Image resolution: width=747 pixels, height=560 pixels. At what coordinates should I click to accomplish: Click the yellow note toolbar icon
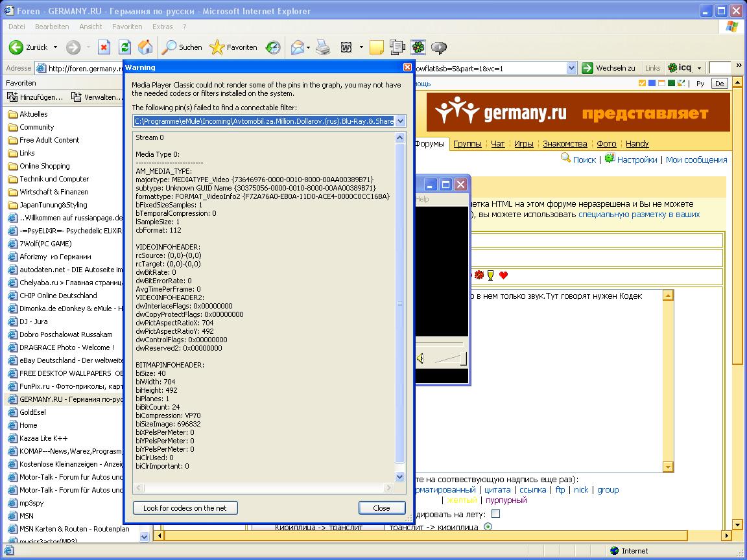pyautogui.click(x=376, y=47)
